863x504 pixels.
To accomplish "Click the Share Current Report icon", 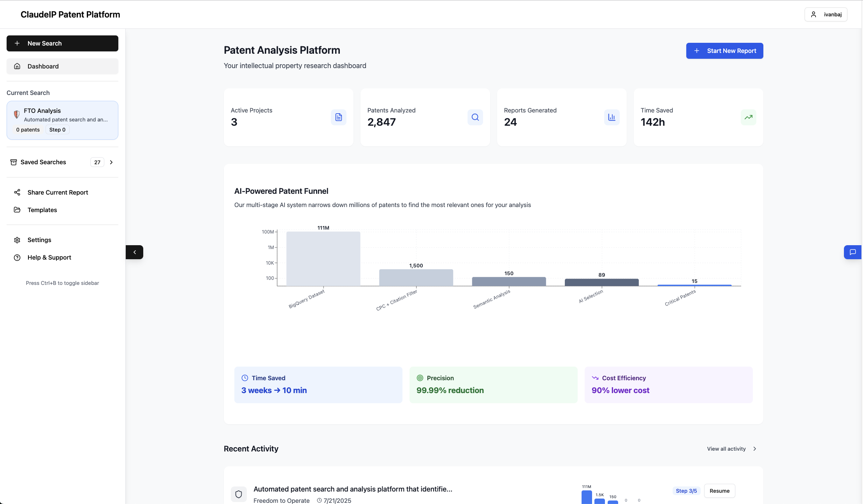I will (17, 192).
